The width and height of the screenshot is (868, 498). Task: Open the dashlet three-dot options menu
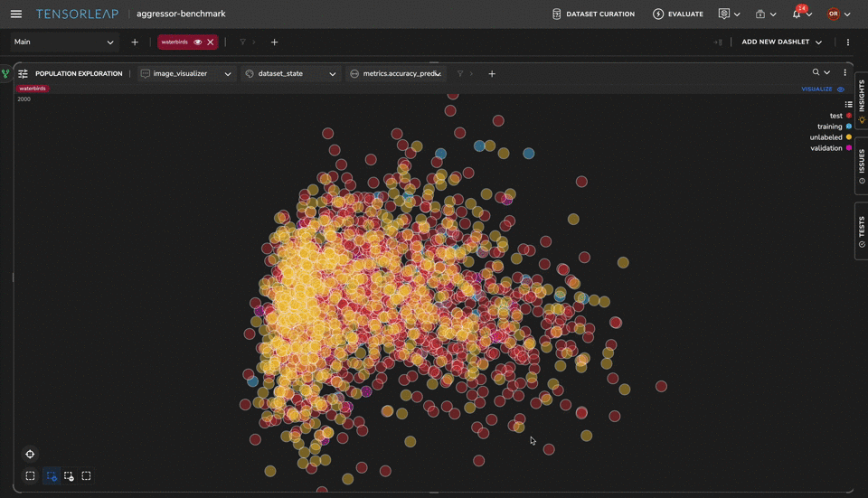(845, 73)
